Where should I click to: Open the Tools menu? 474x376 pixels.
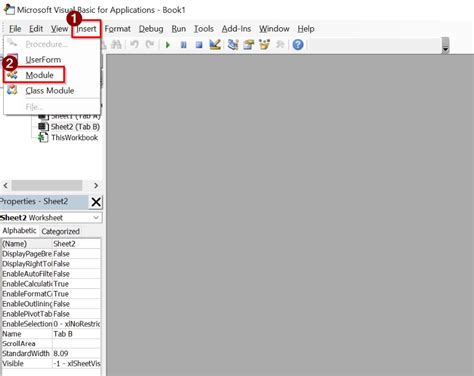(x=204, y=29)
